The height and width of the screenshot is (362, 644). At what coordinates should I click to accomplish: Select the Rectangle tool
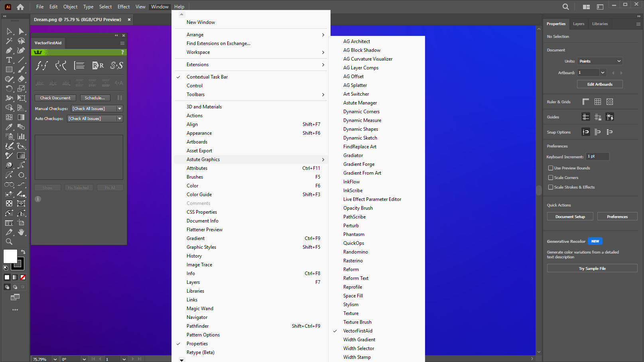(x=9, y=69)
